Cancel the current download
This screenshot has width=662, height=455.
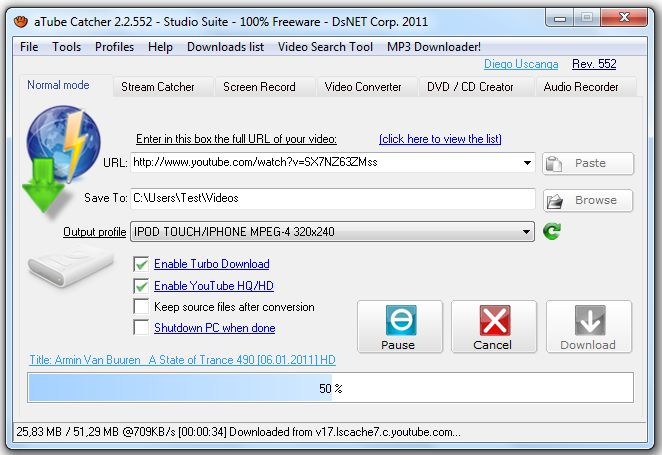pos(494,327)
